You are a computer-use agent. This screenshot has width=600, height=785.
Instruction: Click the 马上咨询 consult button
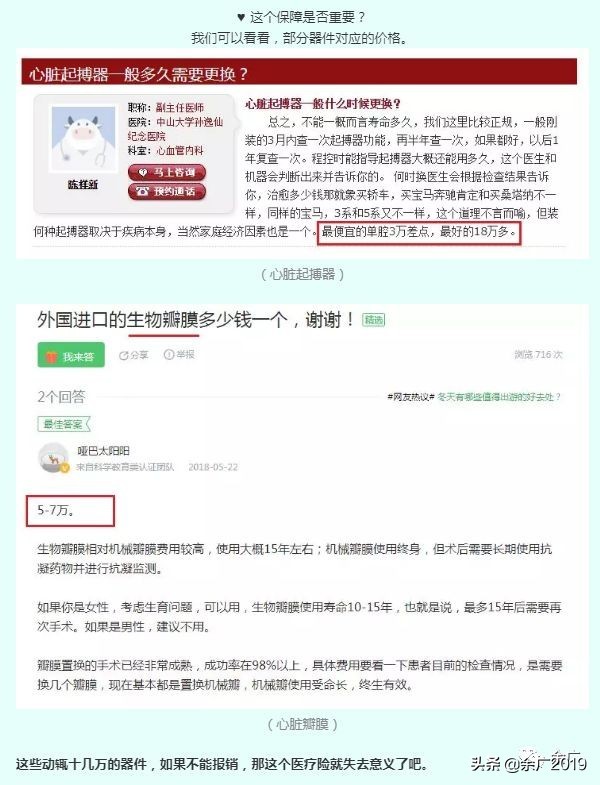coord(167,172)
